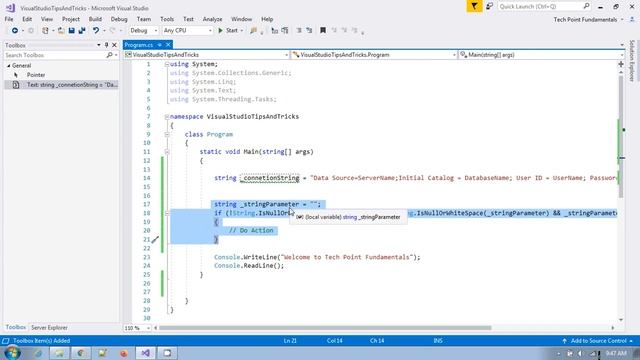640x360 pixels.
Task: Click the Tech Point Fundamentals account name
Action: [585, 20]
